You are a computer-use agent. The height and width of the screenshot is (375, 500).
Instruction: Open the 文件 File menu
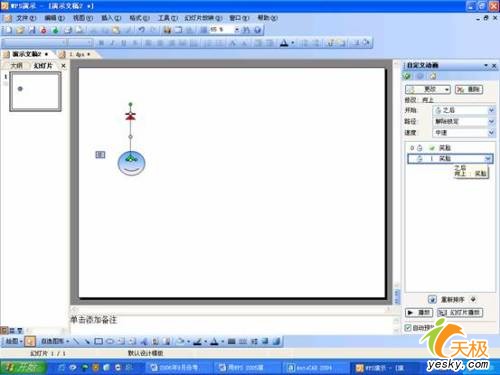pyautogui.click(x=26, y=18)
